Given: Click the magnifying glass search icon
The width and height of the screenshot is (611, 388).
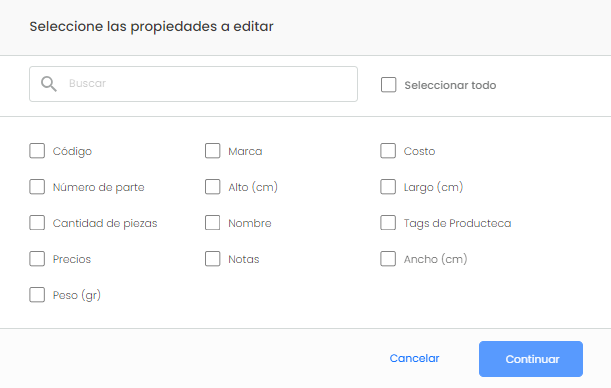Looking at the screenshot, I should click(49, 84).
